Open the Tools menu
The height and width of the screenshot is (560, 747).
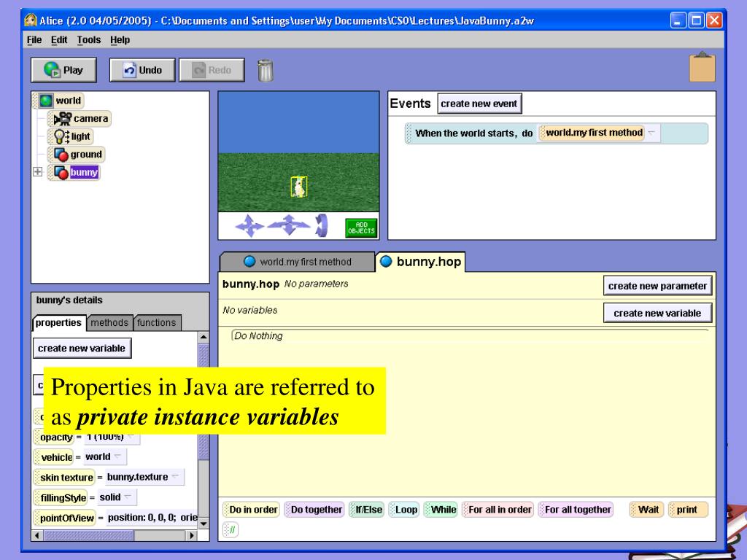(x=89, y=39)
